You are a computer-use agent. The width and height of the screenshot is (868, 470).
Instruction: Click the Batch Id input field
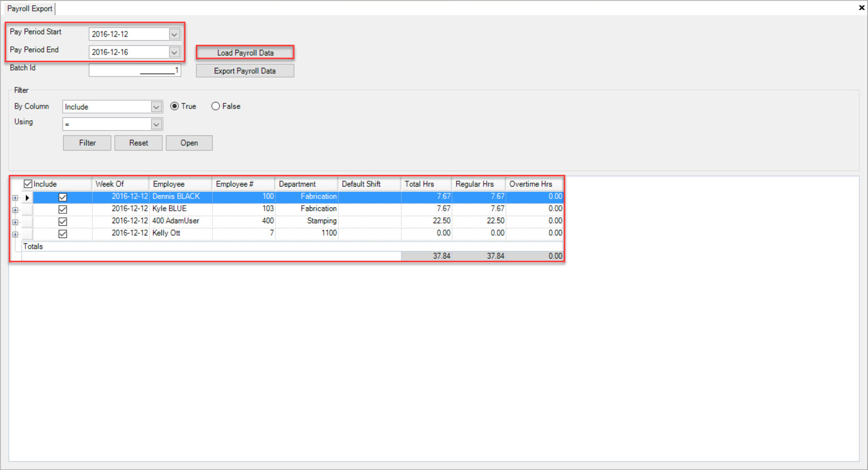135,70
